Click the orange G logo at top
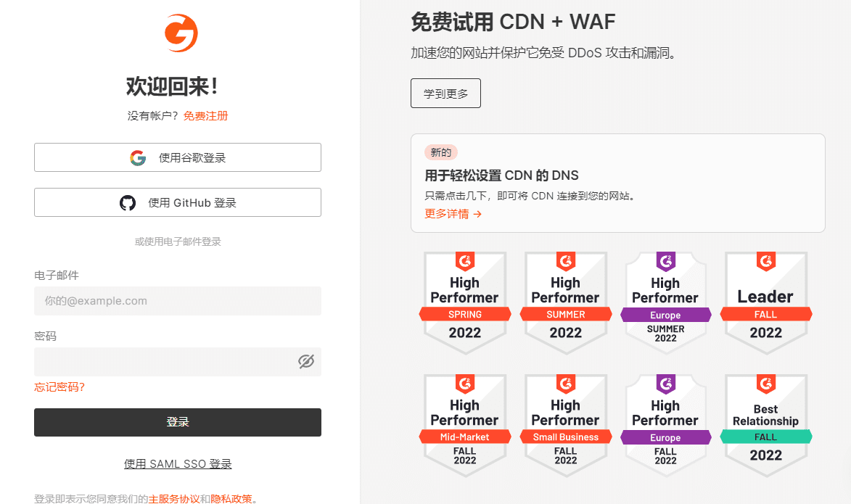The image size is (851, 504). (x=181, y=33)
